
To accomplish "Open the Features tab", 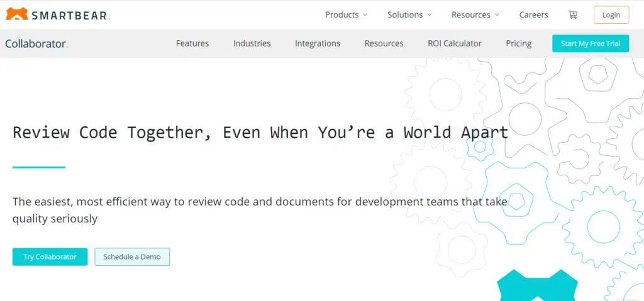I will point(192,43).
